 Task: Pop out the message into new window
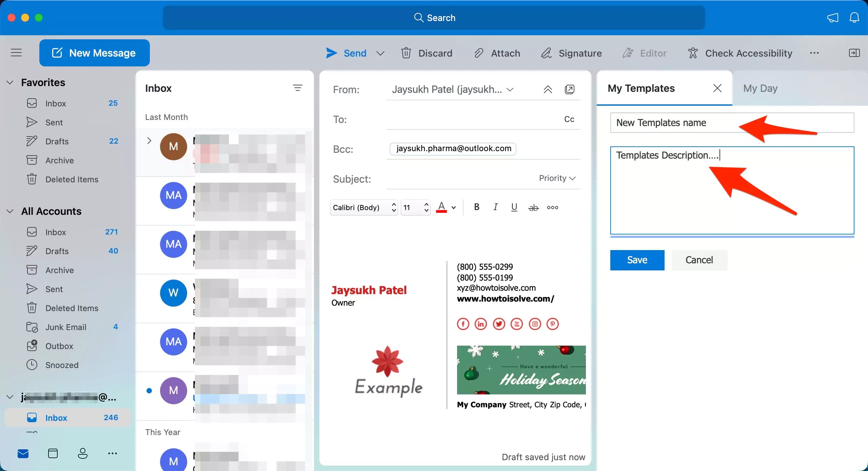coord(570,89)
